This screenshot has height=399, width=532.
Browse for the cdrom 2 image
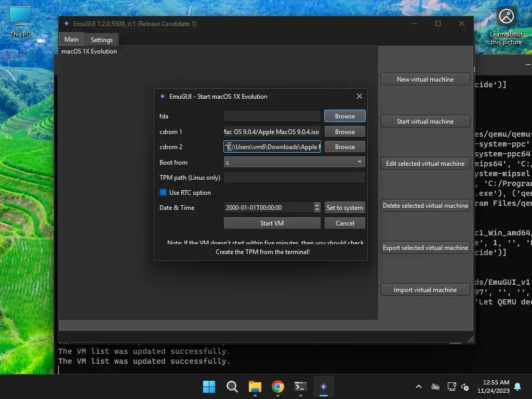pos(345,147)
